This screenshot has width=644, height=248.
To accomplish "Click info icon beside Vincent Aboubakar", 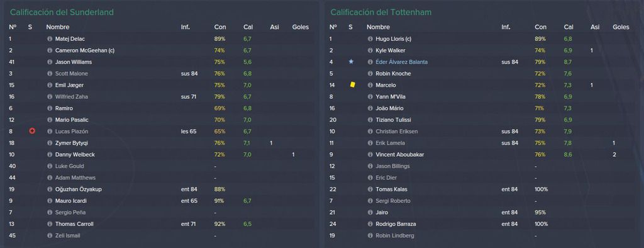I will click(x=370, y=155).
